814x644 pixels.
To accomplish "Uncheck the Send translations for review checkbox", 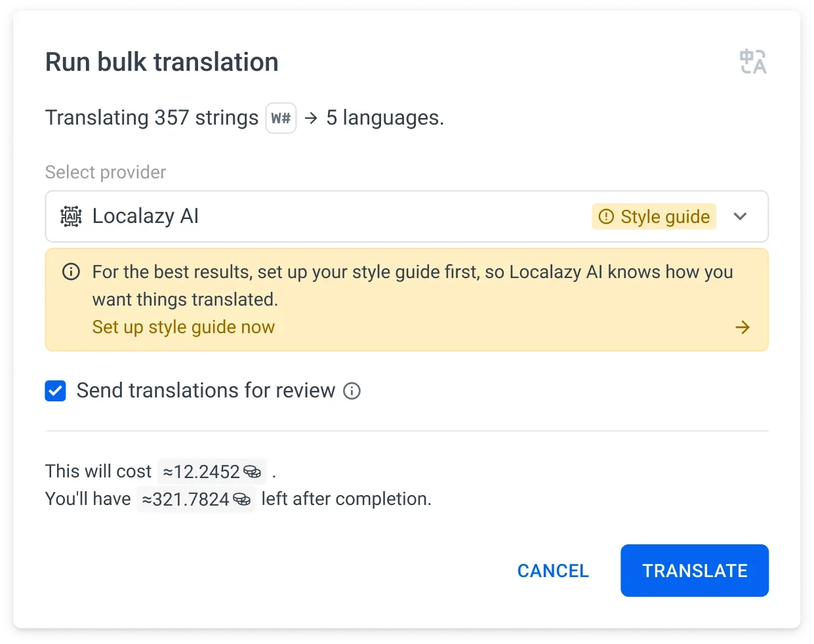I will coord(55,391).
